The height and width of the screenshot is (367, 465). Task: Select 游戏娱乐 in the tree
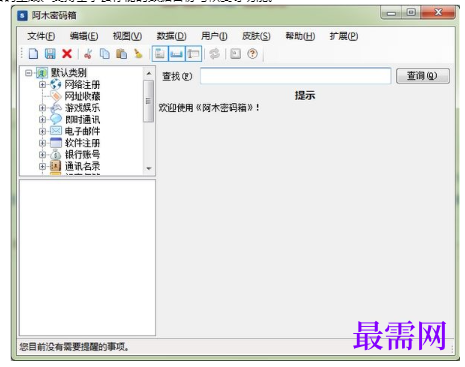[x=82, y=108]
